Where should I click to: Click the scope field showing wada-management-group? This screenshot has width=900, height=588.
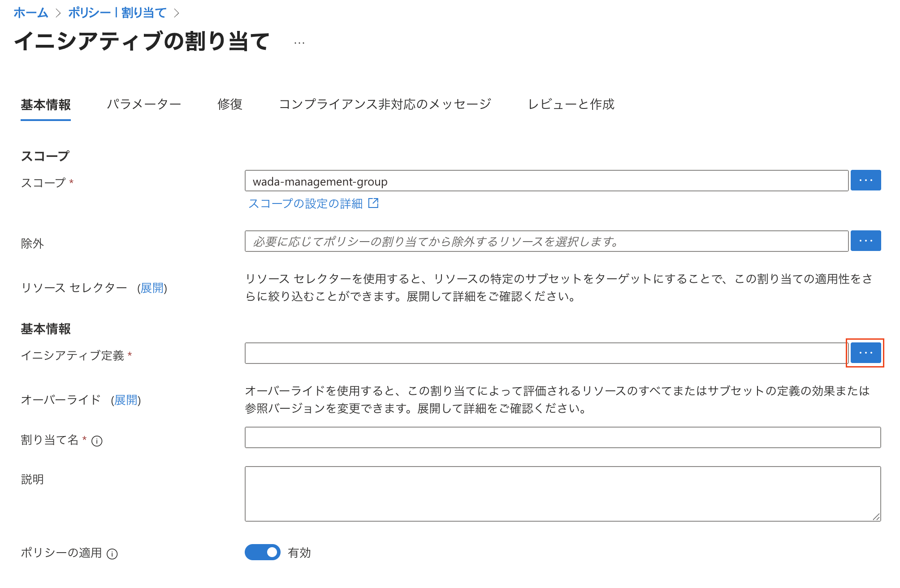[x=547, y=181]
